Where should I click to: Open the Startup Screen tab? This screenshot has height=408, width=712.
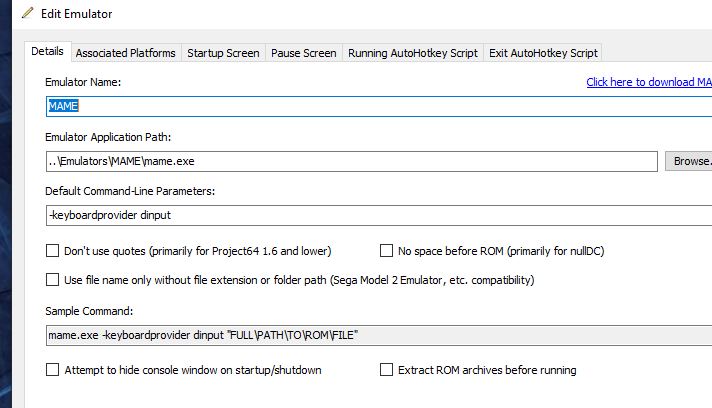(223, 53)
